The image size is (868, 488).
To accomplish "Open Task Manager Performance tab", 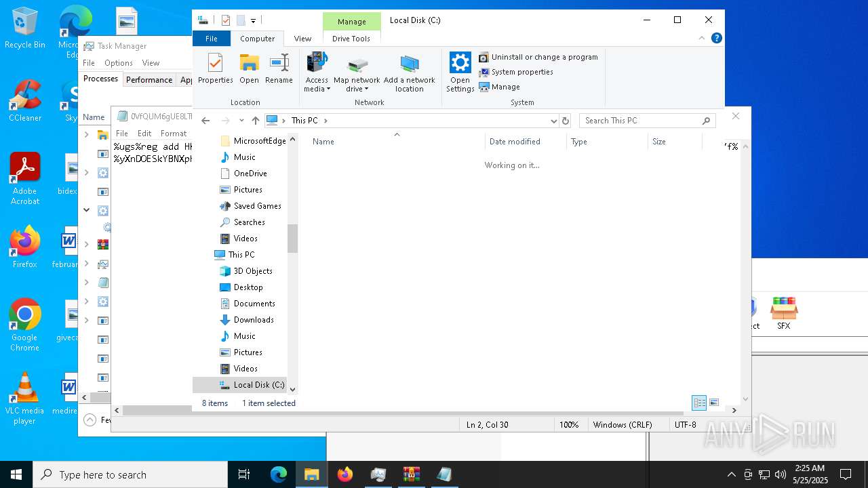I will pos(149,80).
